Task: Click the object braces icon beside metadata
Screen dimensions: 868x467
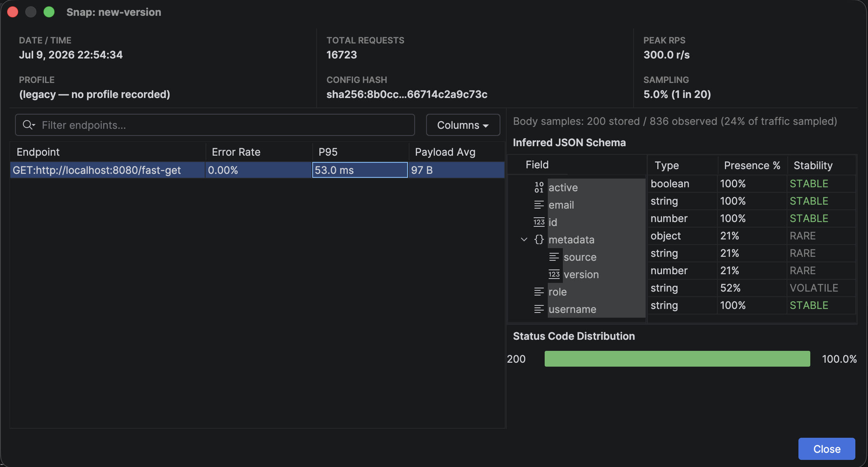Action: tap(539, 239)
